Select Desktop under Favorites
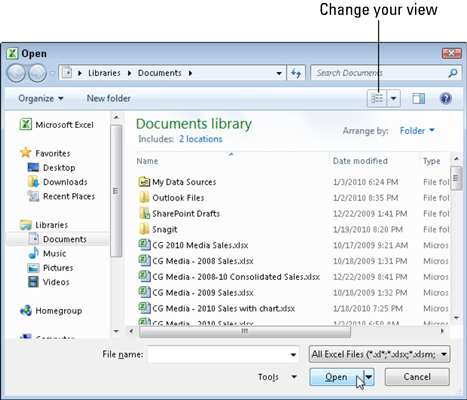 [x=51, y=168]
